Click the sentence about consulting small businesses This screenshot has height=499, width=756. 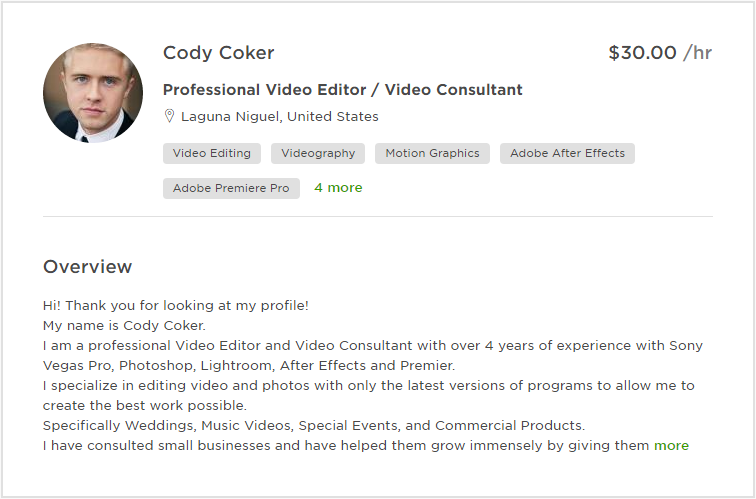[346, 445]
